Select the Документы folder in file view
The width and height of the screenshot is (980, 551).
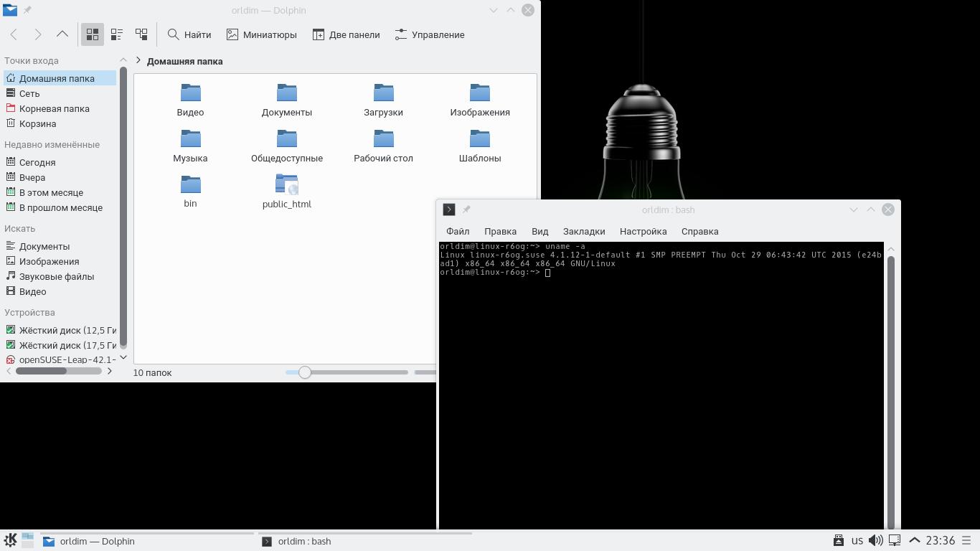(x=287, y=99)
